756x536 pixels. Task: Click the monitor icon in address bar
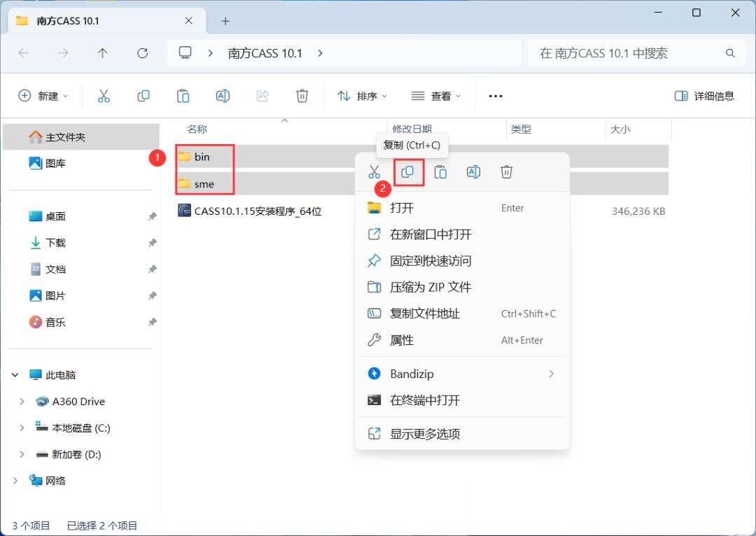(x=185, y=52)
